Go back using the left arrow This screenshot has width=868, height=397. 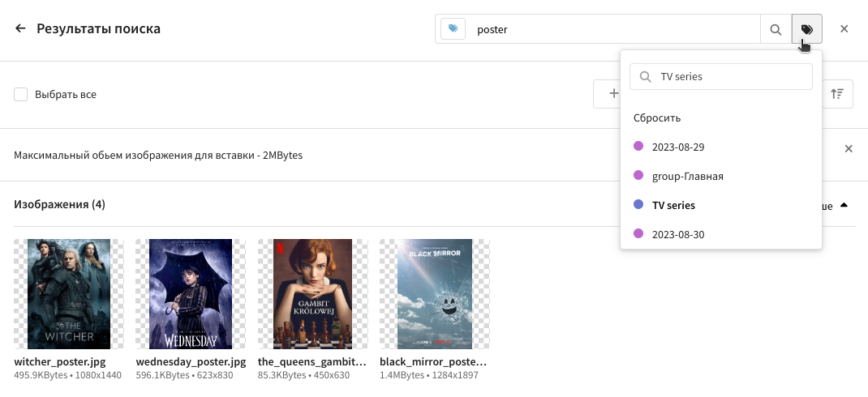point(20,28)
